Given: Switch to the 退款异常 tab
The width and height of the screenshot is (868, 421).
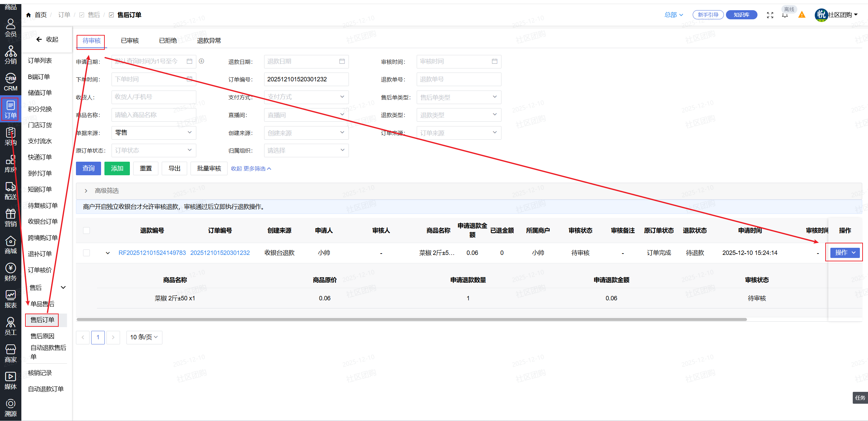Looking at the screenshot, I should coord(209,41).
